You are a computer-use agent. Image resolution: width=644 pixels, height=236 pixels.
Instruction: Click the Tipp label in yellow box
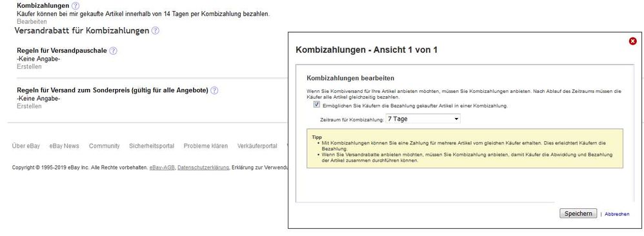(317, 137)
